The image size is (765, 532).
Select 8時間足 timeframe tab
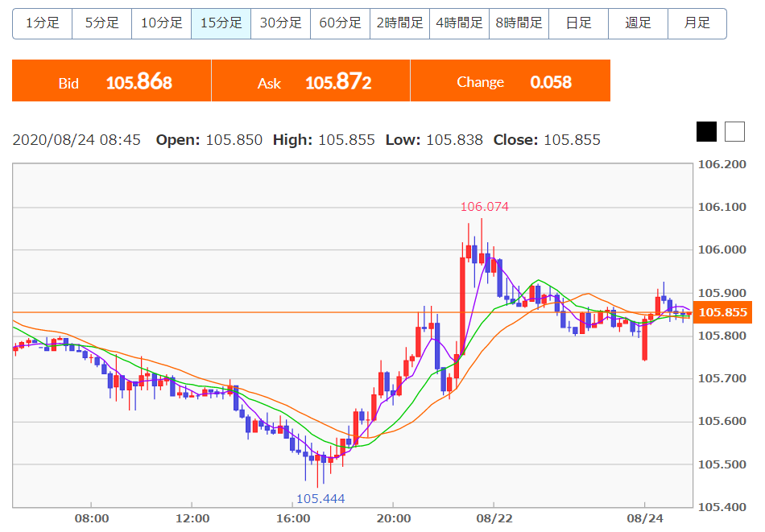point(519,23)
